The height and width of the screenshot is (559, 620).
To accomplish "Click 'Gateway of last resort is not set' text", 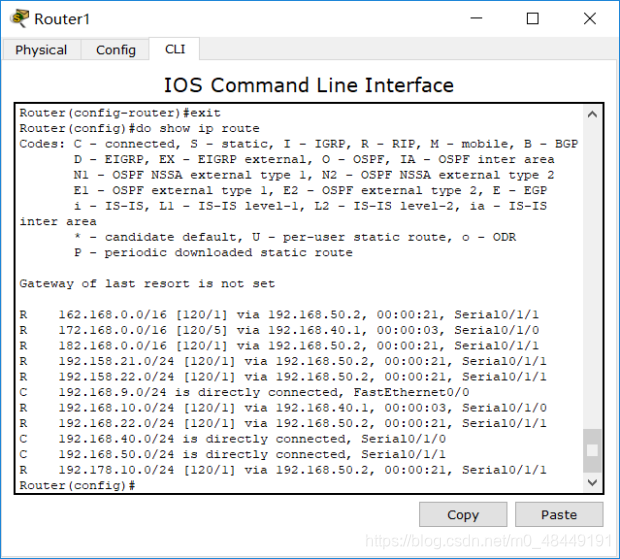I will point(147,283).
